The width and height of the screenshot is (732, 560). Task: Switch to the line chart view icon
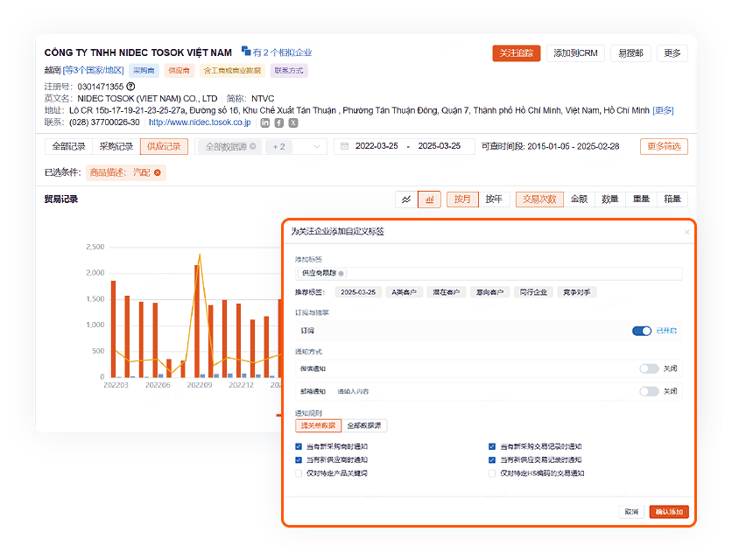click(406, 199)
